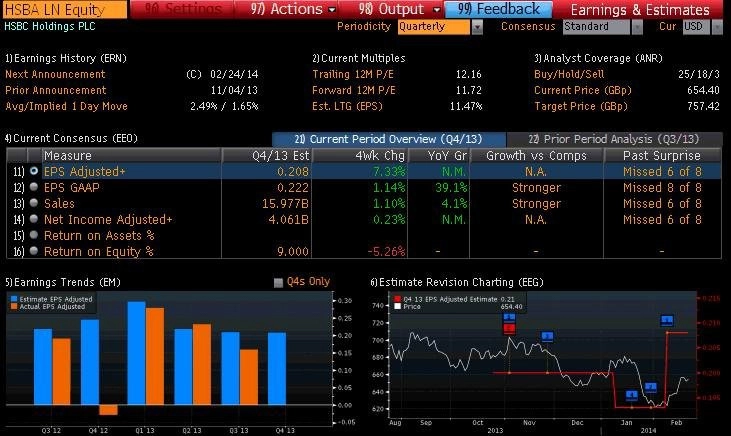Open the Periodicity dropdown arrow next to Quarterly
The width and height of the screenshot is (731, 436).
pyautogui.click(x=477, y=27)
